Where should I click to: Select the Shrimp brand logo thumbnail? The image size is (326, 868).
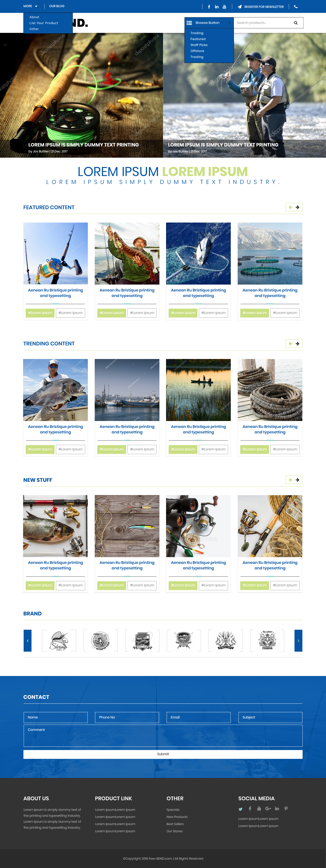point(59,640)
